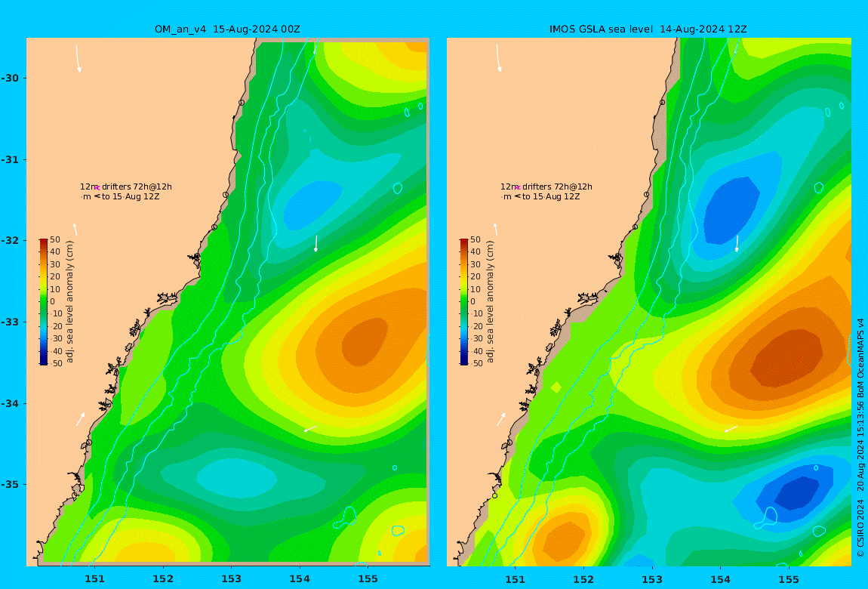Viewport: 868px width, 589px height.
Task: Click the 155 longitude label under right map
Action: [x=788, y=579]
